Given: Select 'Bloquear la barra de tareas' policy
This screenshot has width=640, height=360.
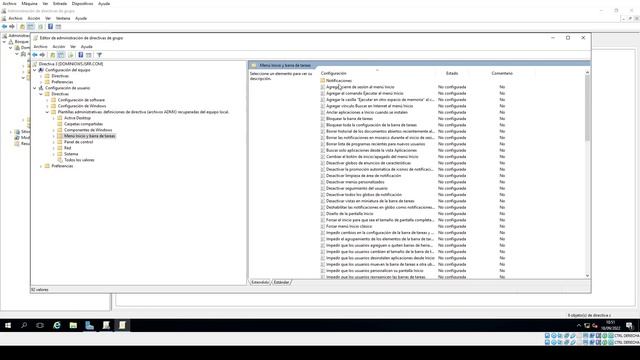Looking at the screenshot, I should pos(349,118).
